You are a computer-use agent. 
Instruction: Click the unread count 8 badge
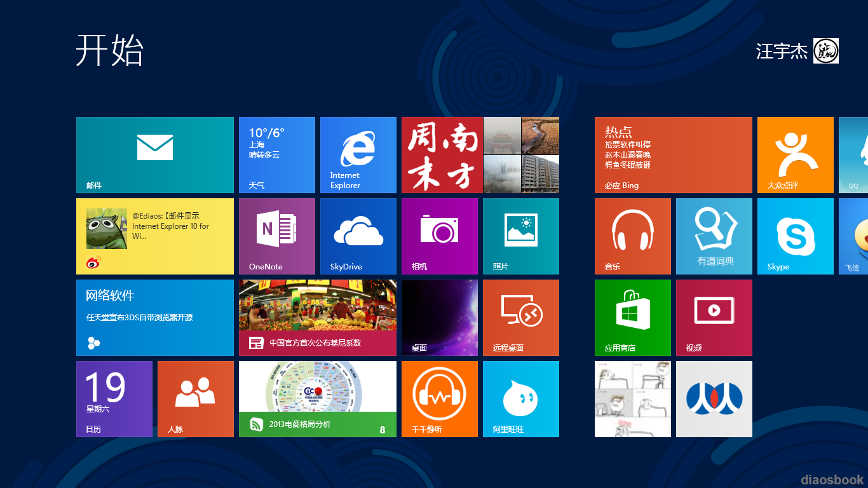tap(383, 430)
